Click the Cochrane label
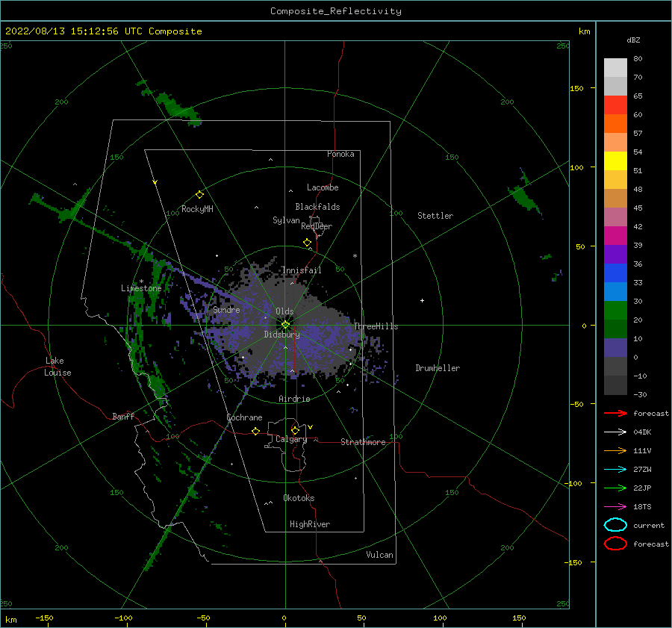Screen dimensions: 672x628 click(x=244, y=417)
